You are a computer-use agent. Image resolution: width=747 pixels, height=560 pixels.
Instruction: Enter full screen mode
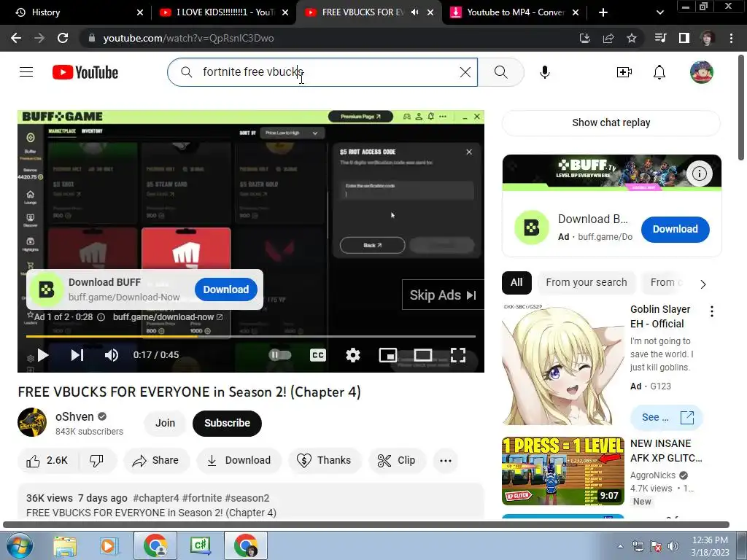point(458,355)
